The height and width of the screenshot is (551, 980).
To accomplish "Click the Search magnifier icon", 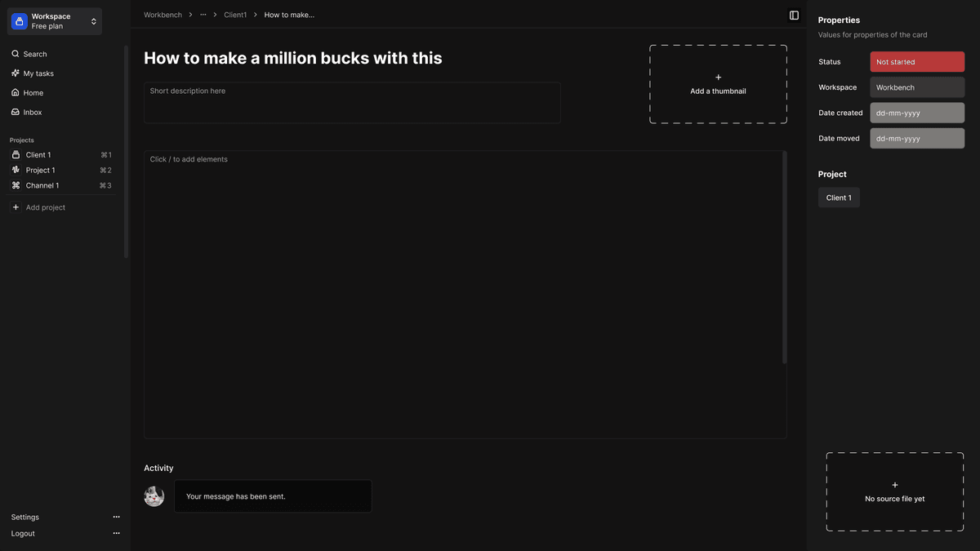I will click(16, 54).
